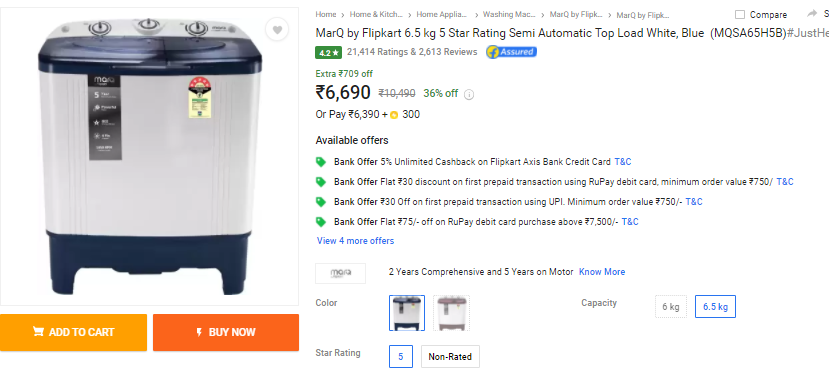Click the SuperCoin icon next to 300

(x=394, y=115)
